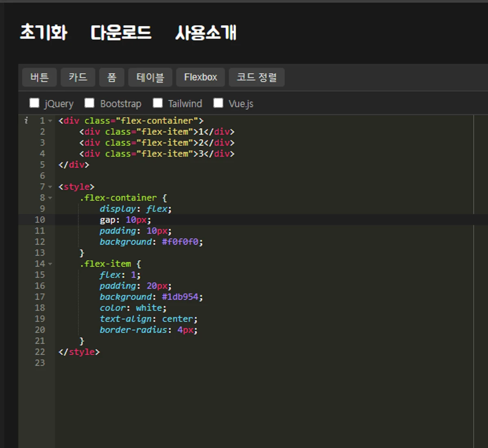Click the flex-item div containing 3
Image resolution: width=488 pixels, height=448 pixels.
[157, 154]
